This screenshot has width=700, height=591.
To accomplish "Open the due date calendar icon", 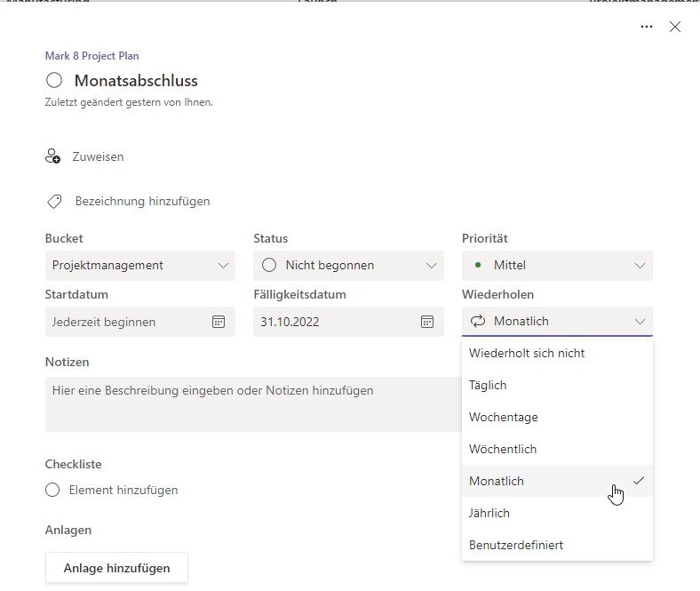I will [427, 322].
